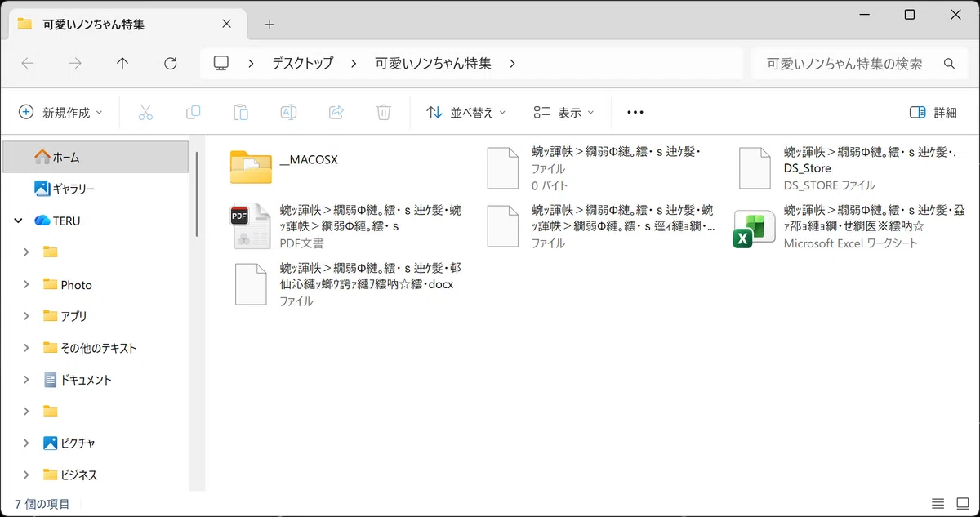The image size is (980, 517).
Task: Switch to details list view in status bar
Action: click(938, 503)
